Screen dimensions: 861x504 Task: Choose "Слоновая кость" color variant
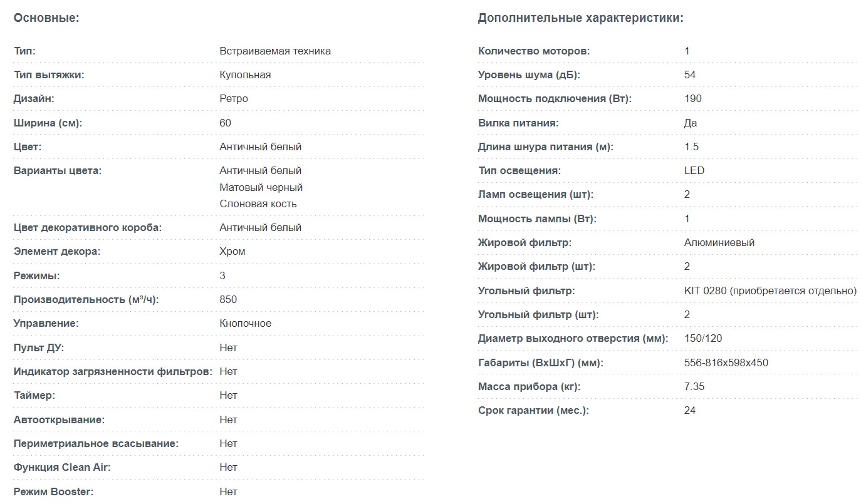click(258, 203)
